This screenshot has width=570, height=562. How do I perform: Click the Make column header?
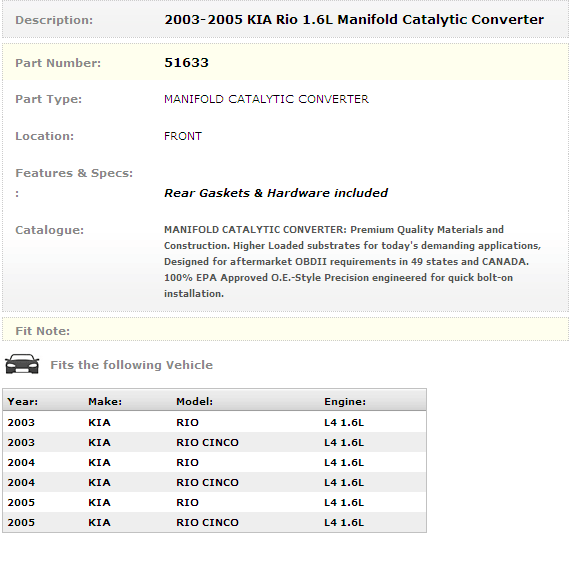105,401
